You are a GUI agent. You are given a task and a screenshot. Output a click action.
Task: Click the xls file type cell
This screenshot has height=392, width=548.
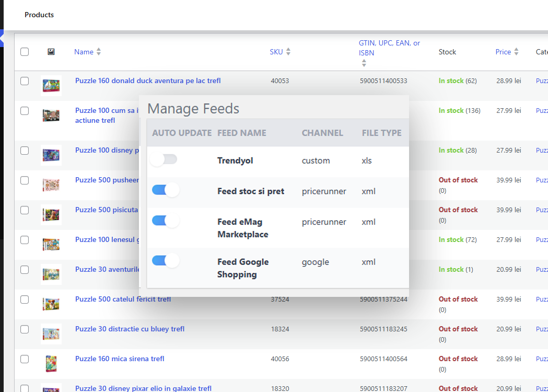pyautogui.click(x=367, y=160)
